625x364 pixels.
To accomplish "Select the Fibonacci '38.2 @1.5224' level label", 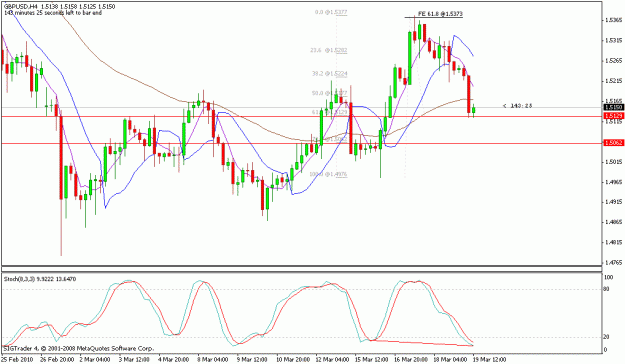I will [x=329, y=74].
